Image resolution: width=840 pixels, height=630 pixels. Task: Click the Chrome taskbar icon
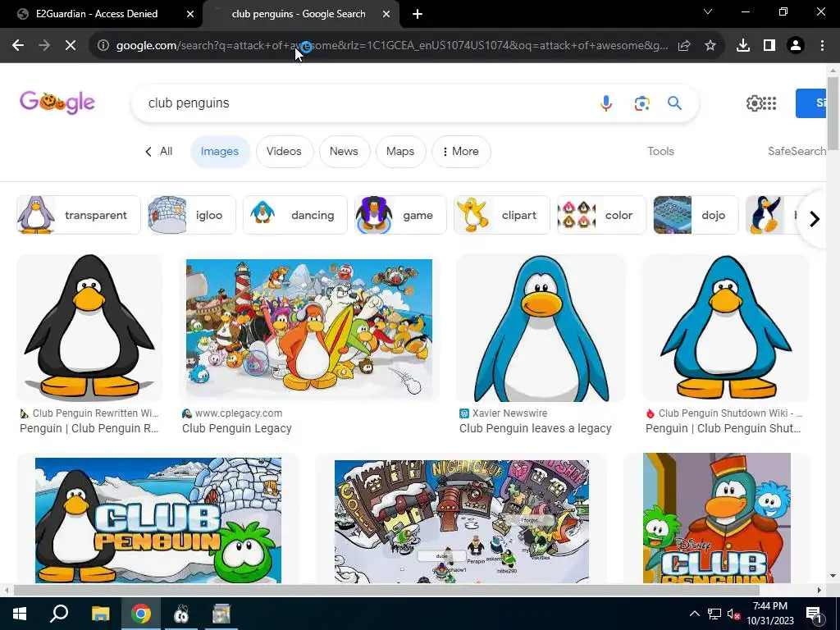(x=141, y=614)
